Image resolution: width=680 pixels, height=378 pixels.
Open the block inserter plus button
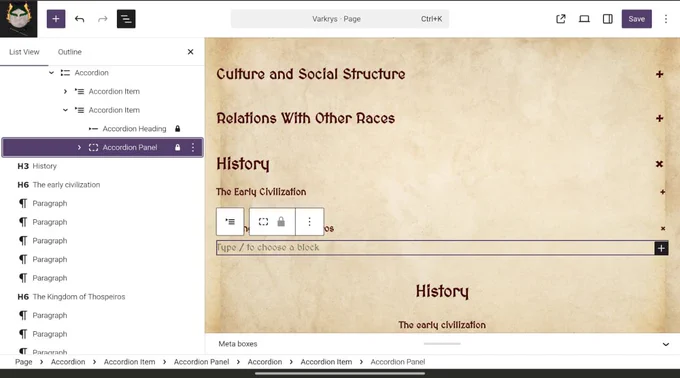point(56,19)
